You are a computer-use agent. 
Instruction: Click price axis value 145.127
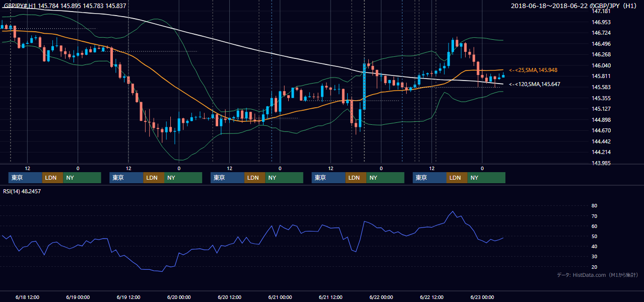(601, 109)
